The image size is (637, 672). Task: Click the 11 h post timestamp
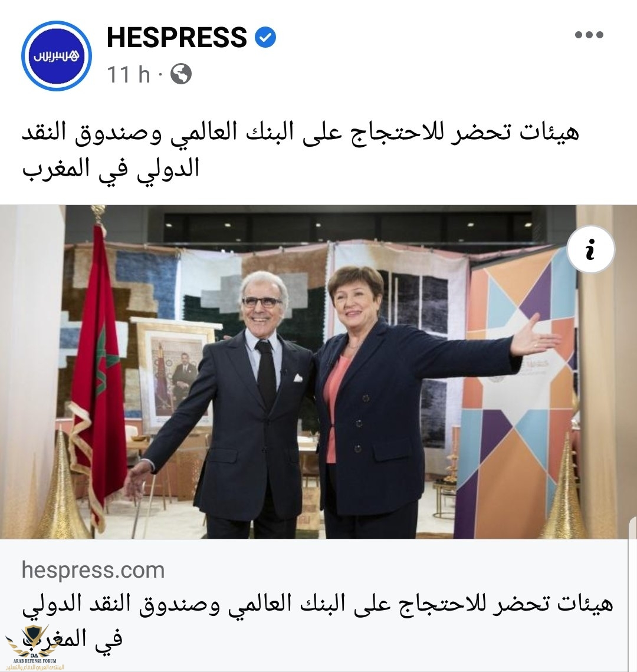click(128, 74)
